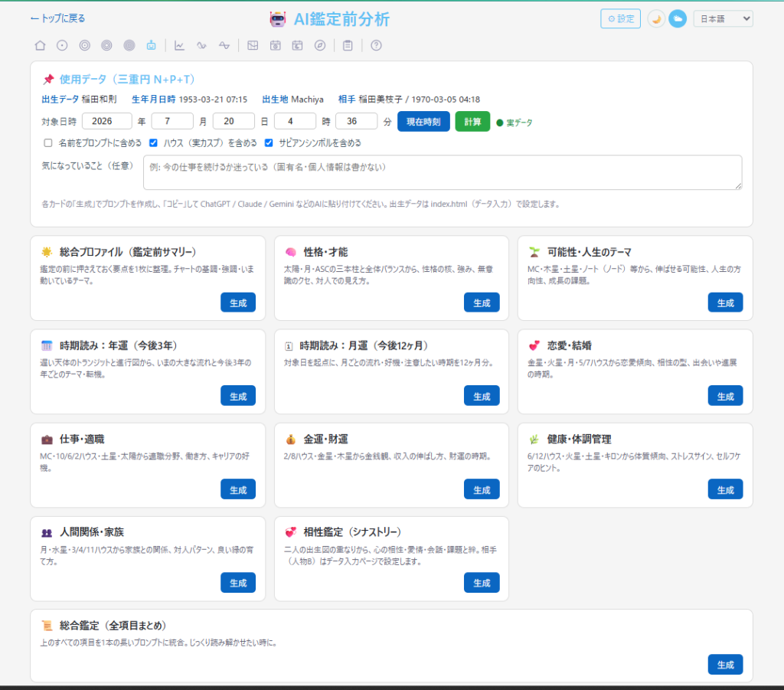784x690 pixels.
Task: Click the green 計算 button
Action: point(472,122)
